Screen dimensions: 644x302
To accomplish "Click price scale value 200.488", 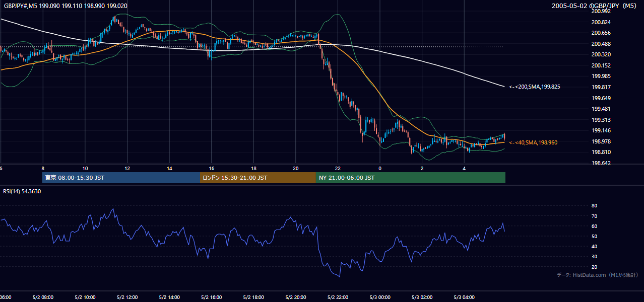I will coord(600,44).
